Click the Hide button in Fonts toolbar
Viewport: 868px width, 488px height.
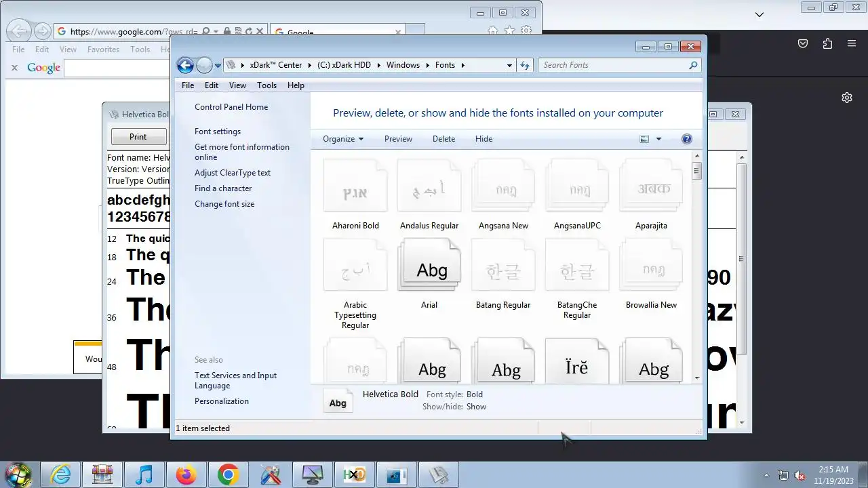(484, 139)
